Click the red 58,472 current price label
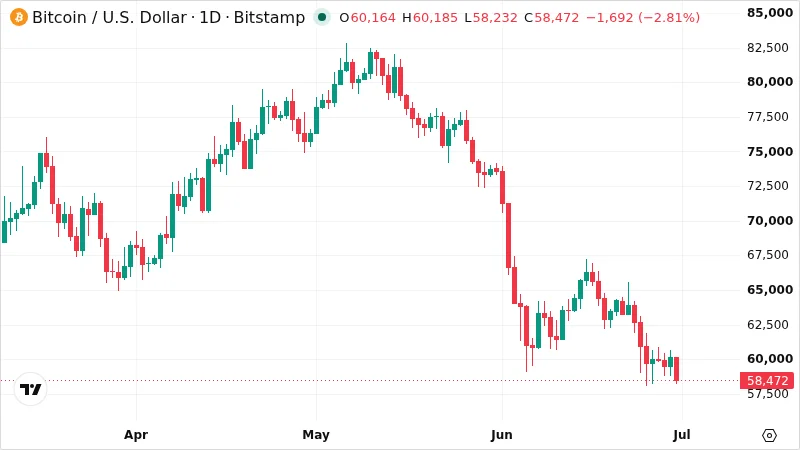The height and width of the screenshot is (450, 800). tap(767, 381)
